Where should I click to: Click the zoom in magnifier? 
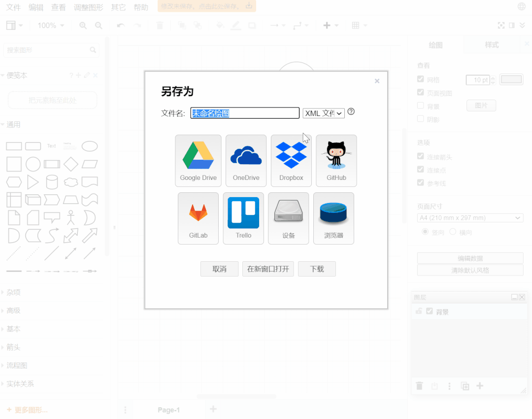point(83,26)
